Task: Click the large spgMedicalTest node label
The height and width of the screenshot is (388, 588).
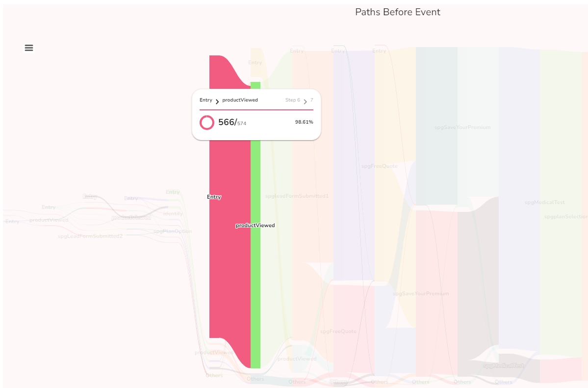Action: (544, 202)
